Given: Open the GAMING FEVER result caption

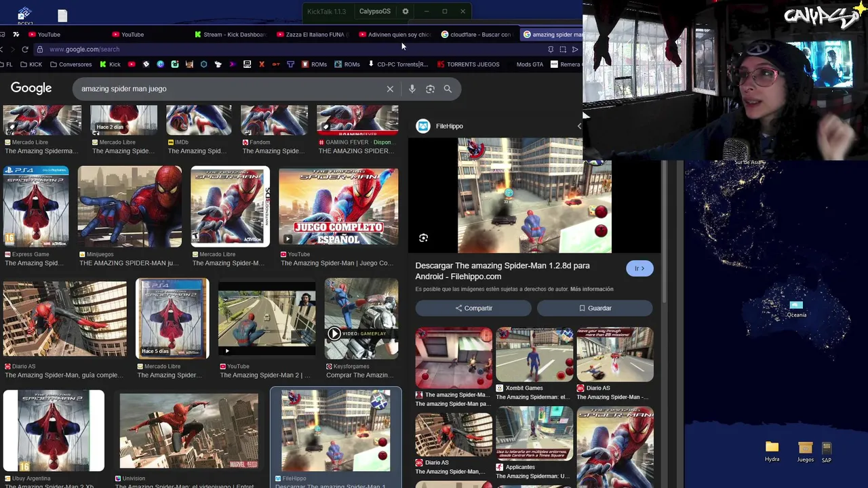Looking at the screenshot, I should click(x=357, y=147).
